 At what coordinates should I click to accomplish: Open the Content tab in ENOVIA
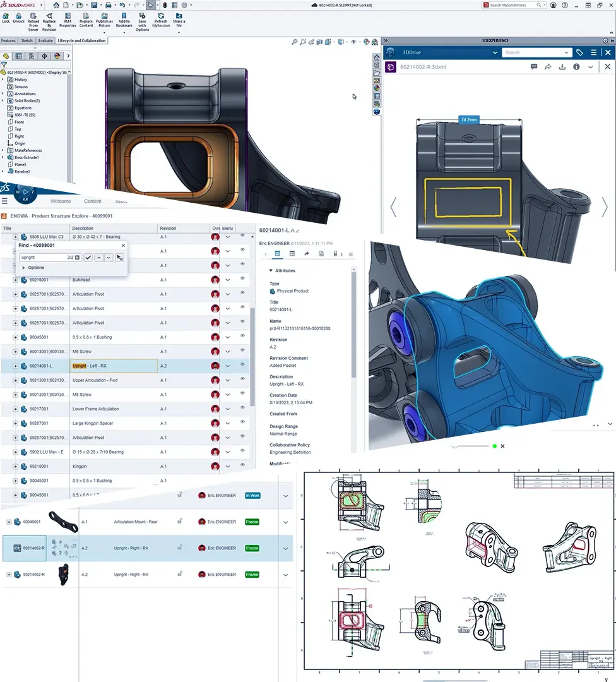[93, 201]
